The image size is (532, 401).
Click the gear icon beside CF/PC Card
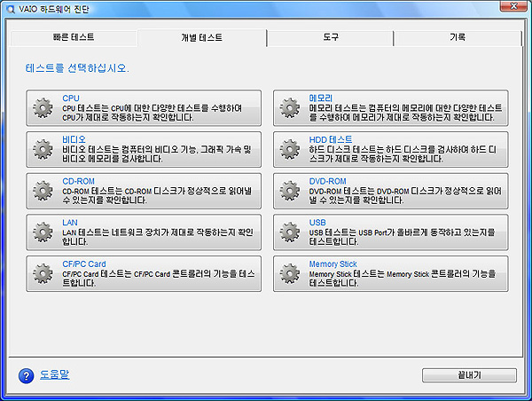43,273
